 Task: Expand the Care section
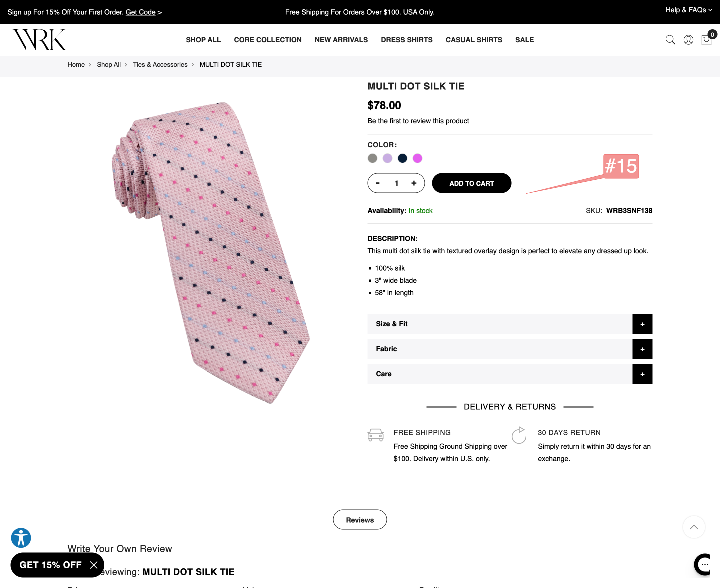510,374
